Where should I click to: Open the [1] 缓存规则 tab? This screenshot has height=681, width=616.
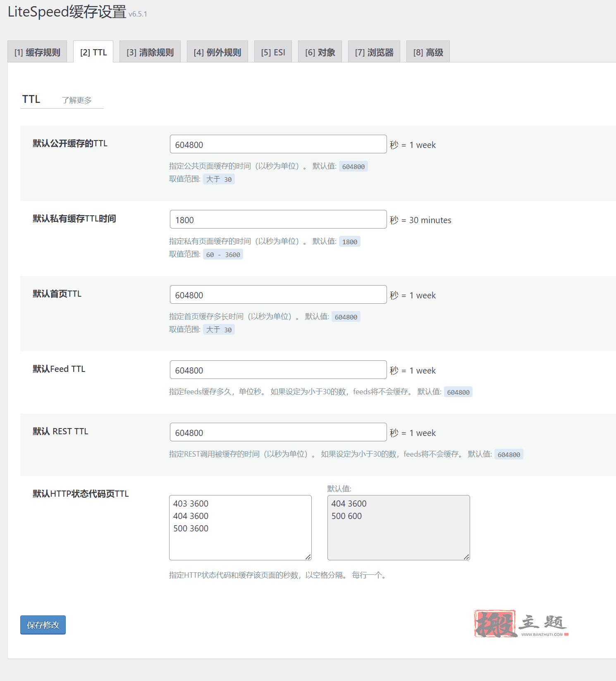[x=37, y=52]
